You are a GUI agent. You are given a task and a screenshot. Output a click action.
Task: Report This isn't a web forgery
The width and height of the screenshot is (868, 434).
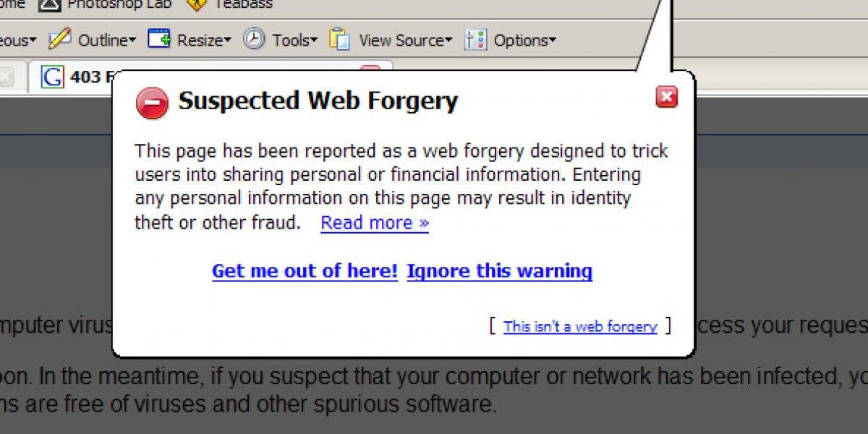click(580, 326)
